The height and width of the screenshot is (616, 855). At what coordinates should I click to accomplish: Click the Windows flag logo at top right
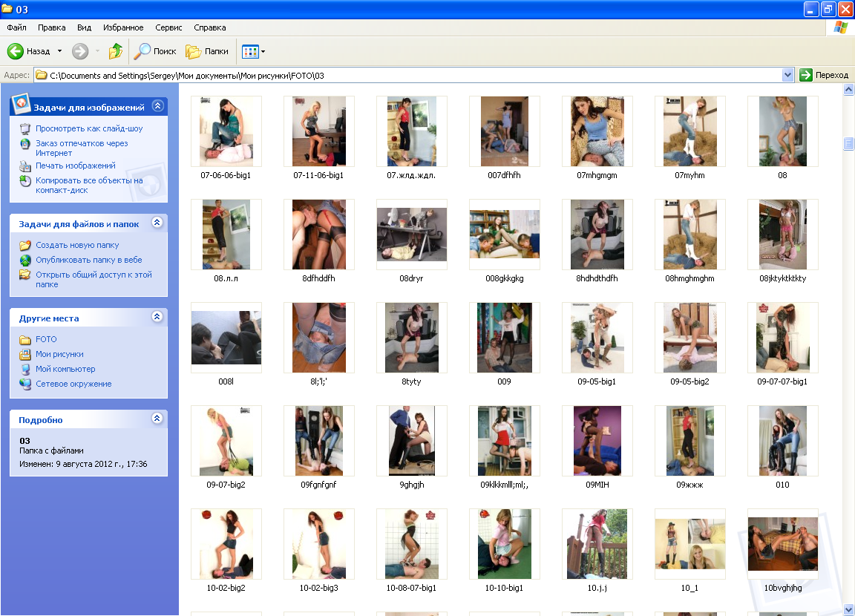[840, 27]
